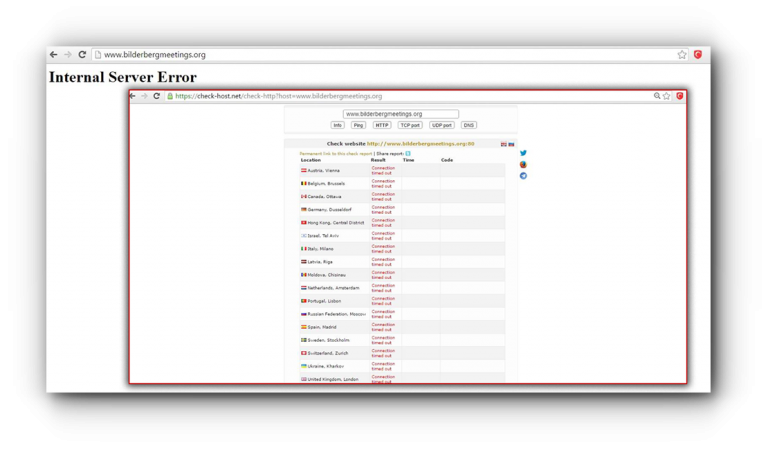The image size is (768, 450).
Task: Click the 'Internal Server Error' heading
Action: pos(123,77)
